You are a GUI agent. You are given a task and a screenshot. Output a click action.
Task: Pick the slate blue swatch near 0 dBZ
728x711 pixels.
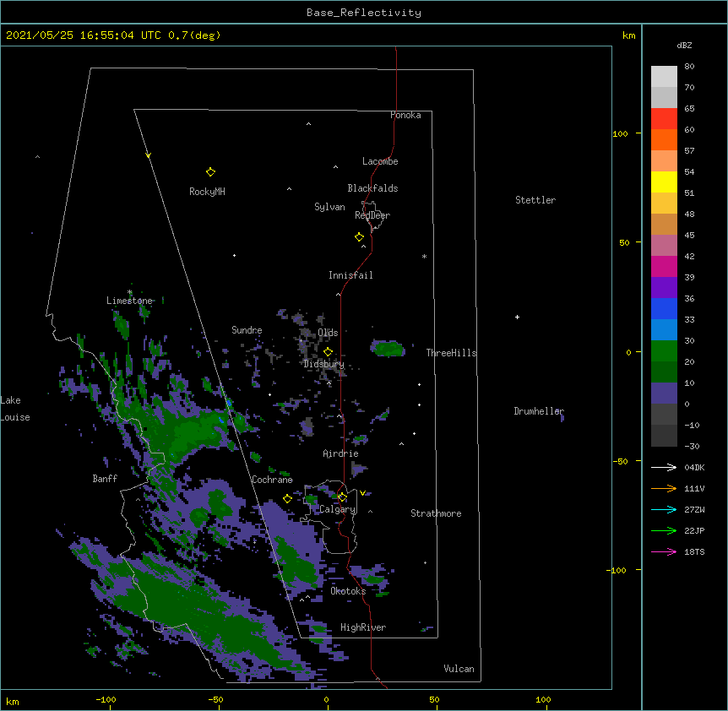point(664,393)
